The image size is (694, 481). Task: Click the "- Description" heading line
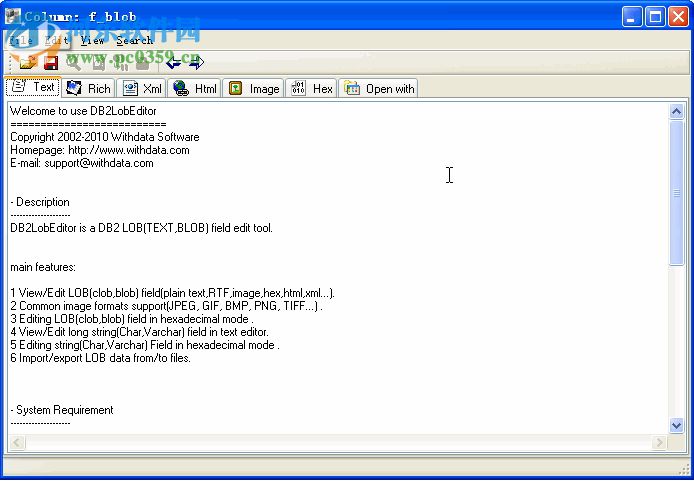point(40,202)
